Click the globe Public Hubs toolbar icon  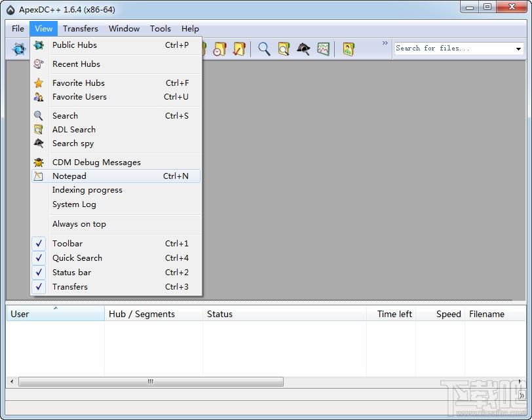click(x=18, y=49)
